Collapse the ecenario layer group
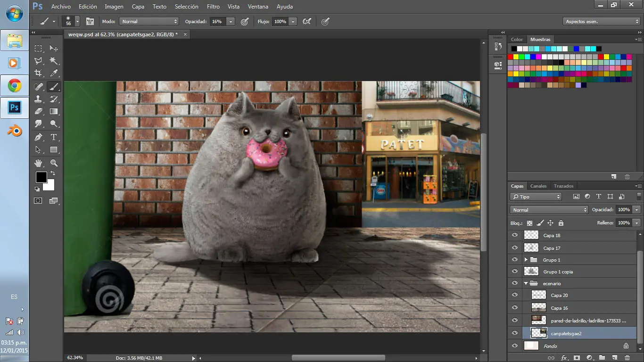Screen dimensions: 644x362 526,283
